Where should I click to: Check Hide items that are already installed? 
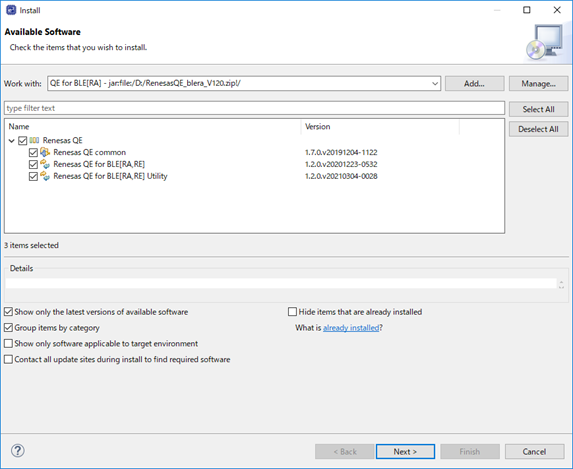pos(292,312)
